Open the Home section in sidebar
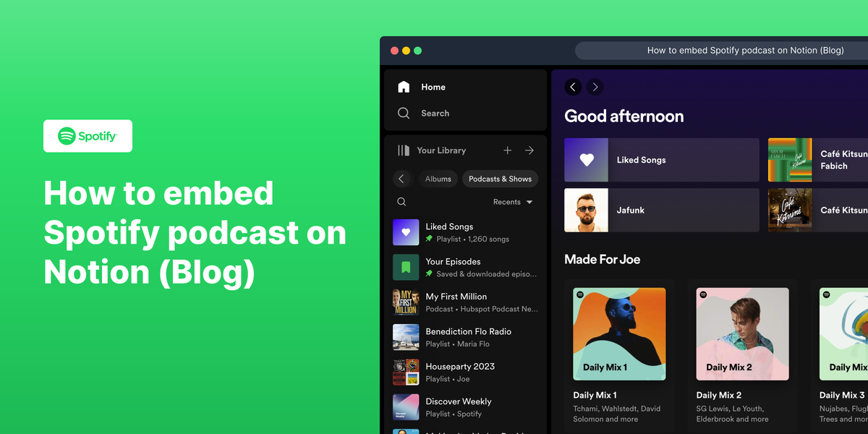 [404, 87]
